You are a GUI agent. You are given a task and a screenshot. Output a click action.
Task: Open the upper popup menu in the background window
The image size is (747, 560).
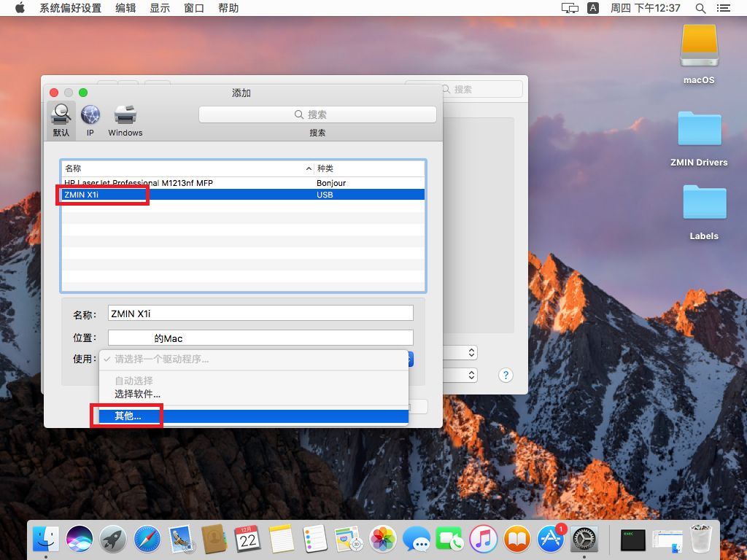pos(460,352)
